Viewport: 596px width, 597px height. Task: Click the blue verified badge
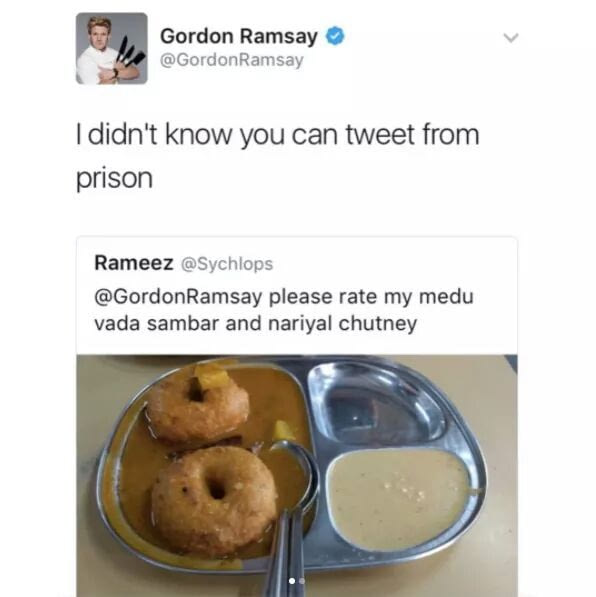(335, 36)
